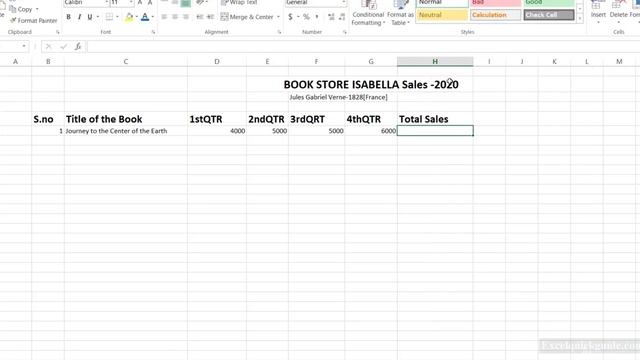Apply the Check Cell style
Screen dimensions: 640x360
pyautogui.click(x=549, y=15)
